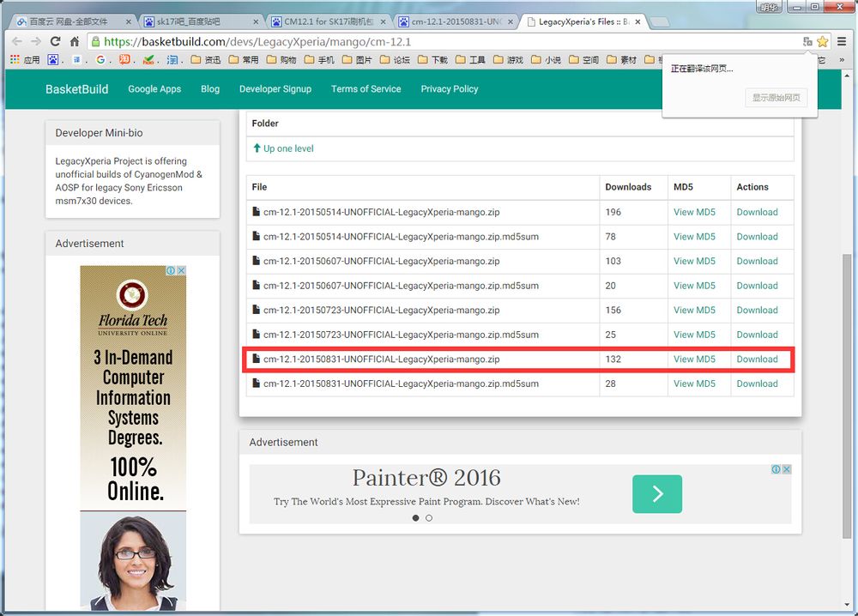Open the 下载 bookmark folder

(x=432, y=60)
